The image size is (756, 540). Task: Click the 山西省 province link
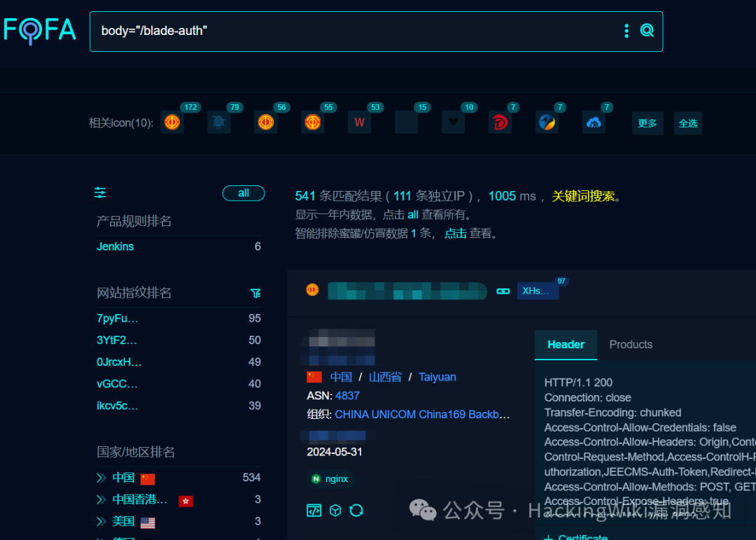click(x=385, y=377)
